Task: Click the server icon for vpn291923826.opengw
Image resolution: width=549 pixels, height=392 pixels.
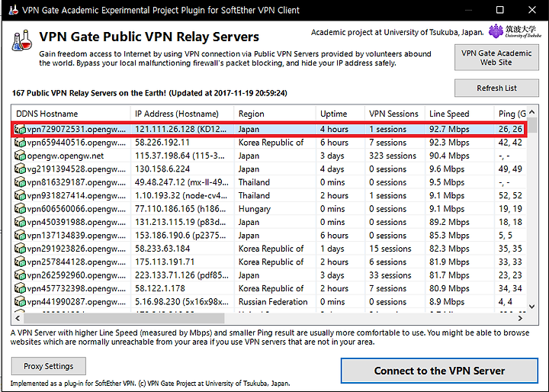Action: click(20, 249)
